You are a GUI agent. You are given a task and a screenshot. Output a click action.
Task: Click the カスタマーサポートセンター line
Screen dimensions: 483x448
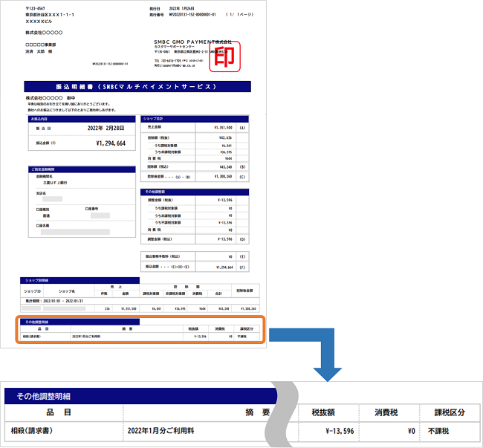pos(175,47)
